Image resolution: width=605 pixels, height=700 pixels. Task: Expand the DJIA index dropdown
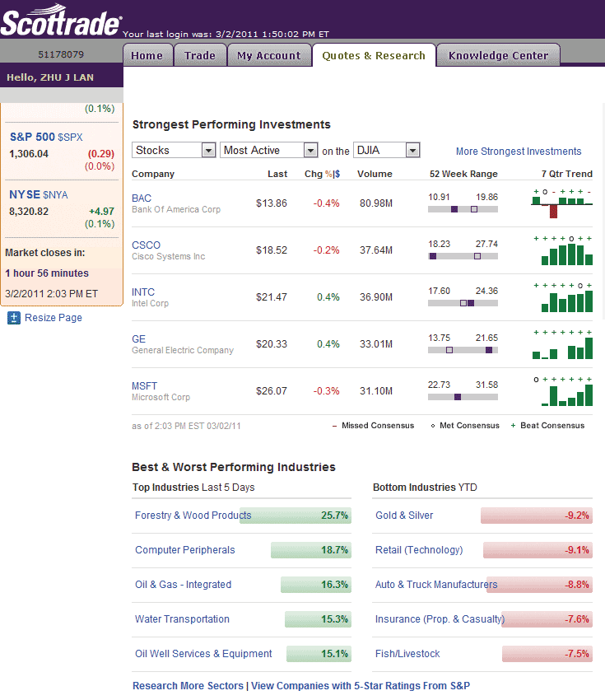[387, 150]
